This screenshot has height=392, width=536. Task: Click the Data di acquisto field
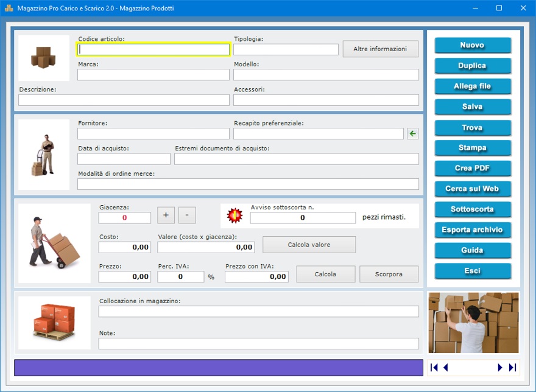click(x=124, y=159)
